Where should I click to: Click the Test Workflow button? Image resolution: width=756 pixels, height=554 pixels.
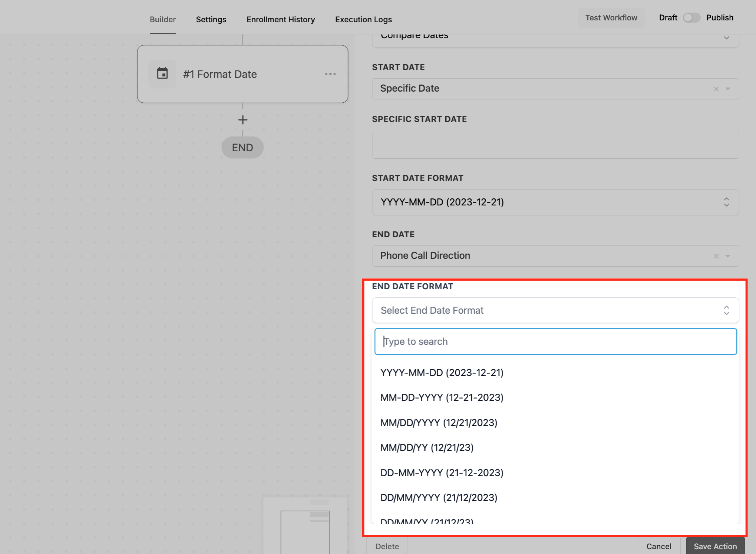point(611,18)
